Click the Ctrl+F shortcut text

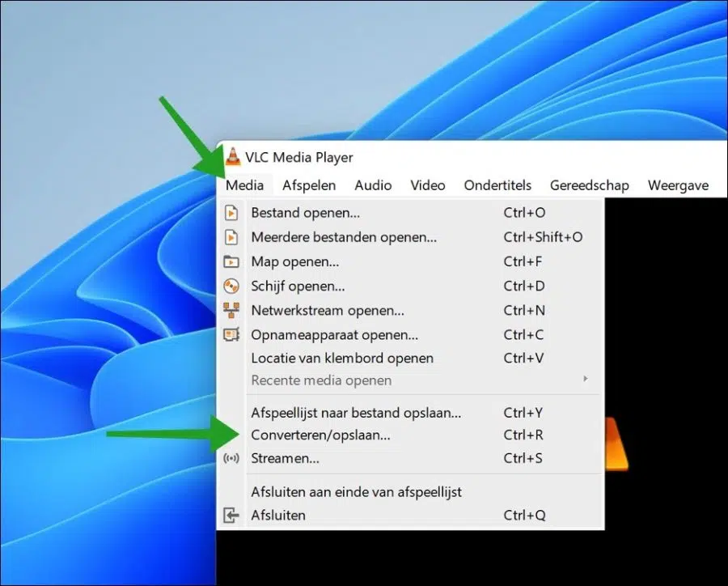click(x=523, y=261)
